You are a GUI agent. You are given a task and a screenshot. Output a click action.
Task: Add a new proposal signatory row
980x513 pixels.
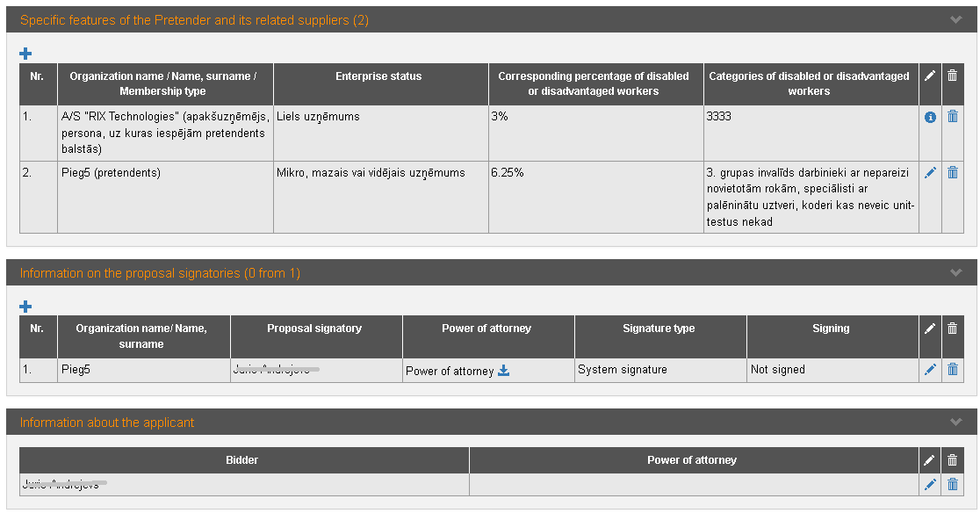point(25,307)
